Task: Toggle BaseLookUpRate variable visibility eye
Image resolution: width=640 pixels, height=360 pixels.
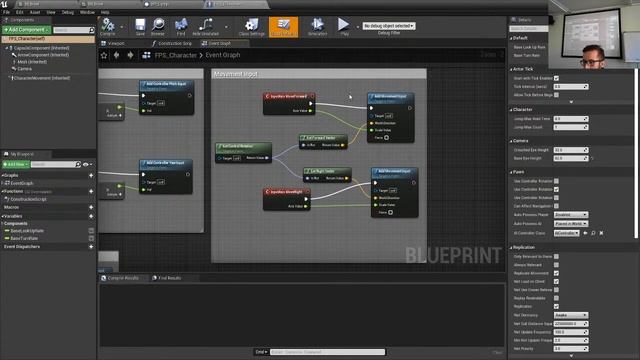Action: pyautogui.click(x=91, y=231)
